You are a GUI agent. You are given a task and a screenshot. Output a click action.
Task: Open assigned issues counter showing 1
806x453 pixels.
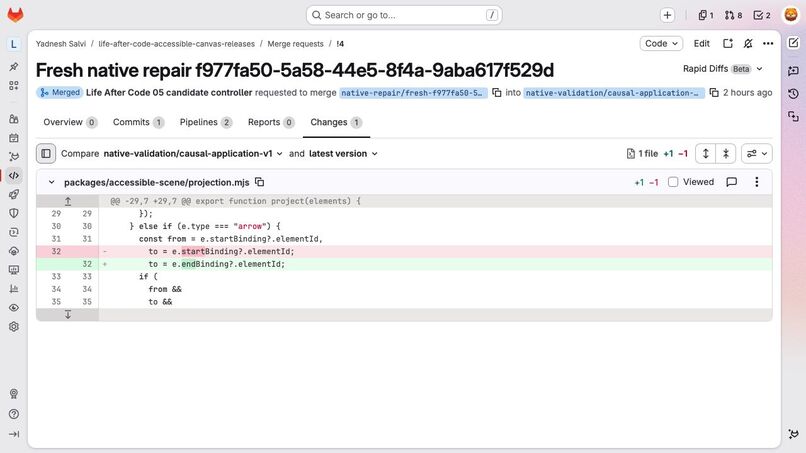705,15
